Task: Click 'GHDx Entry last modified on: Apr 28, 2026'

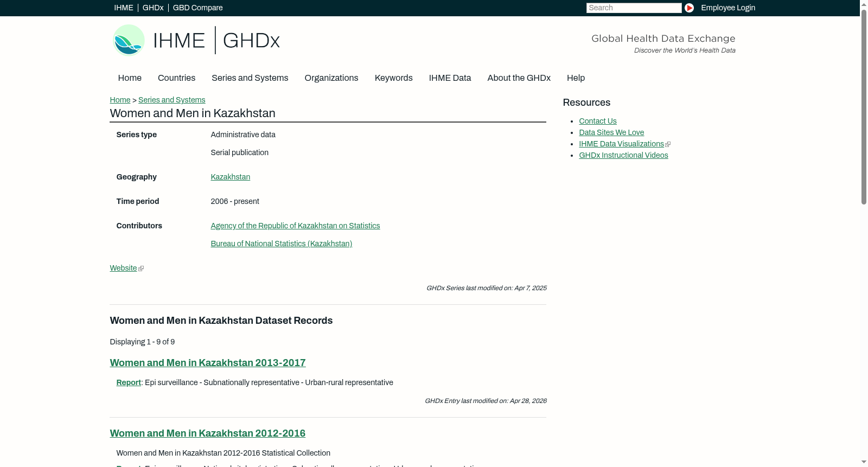Action: coord(486,401)
